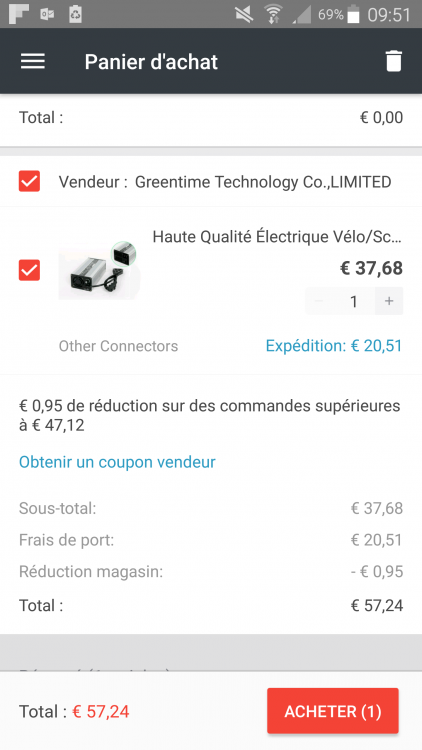Tap the battery recycle notification icon
This screenshot has width=422, height=750.
[75, 14]
